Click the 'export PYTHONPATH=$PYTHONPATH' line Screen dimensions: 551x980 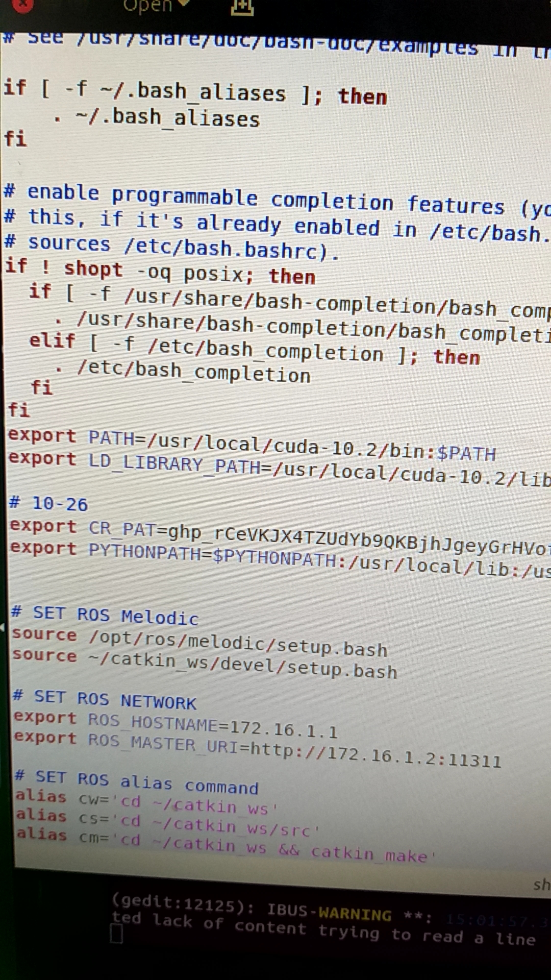pyautogui.click(x=280, y=559)
